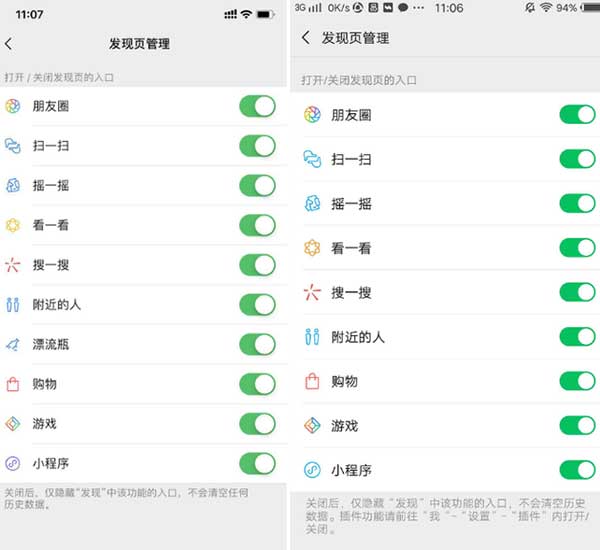Viewport: 600px width, 550px height.
Task: Disable the 漂流瓶 switch
Action: (x=257, y=345)
